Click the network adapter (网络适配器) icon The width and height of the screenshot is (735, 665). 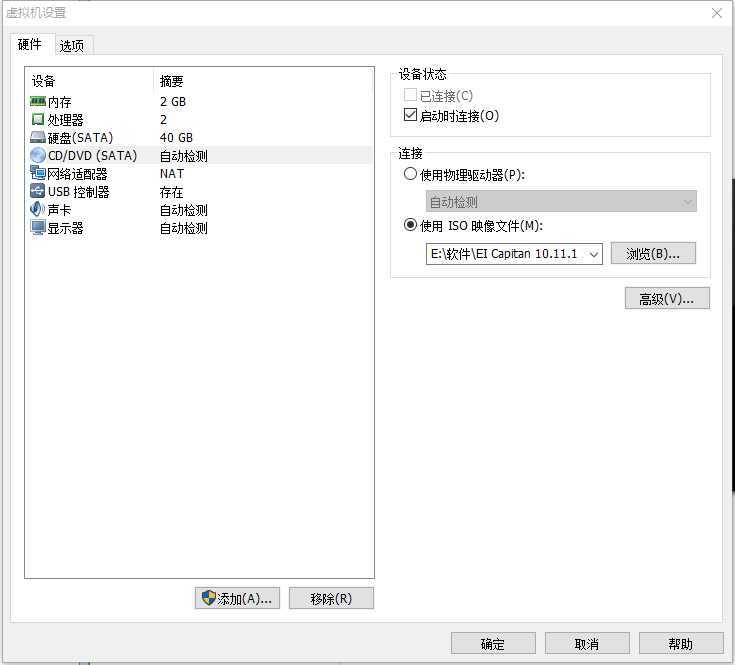click(x=38, y=173)
